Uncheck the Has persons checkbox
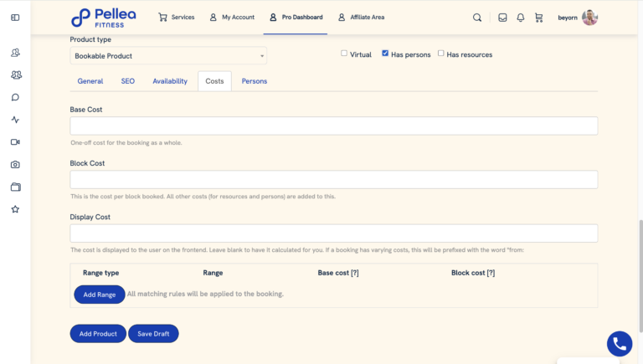The image size is (643, 364). click(385, 54)
